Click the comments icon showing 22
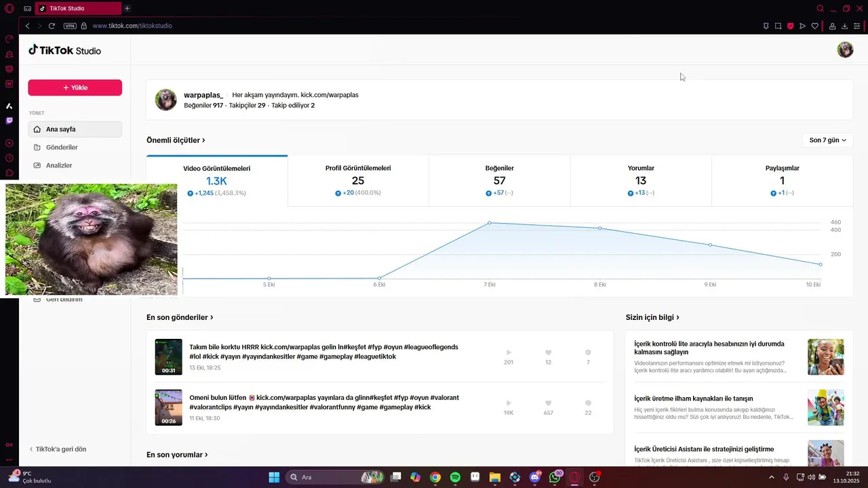The width and height of the screenshot is (868, 488). [588, 403]
